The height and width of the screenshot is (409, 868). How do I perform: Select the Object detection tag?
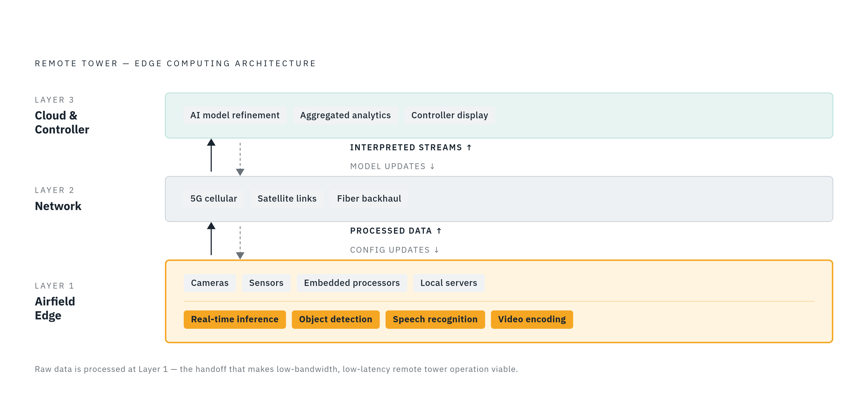[x=336, y=319]
